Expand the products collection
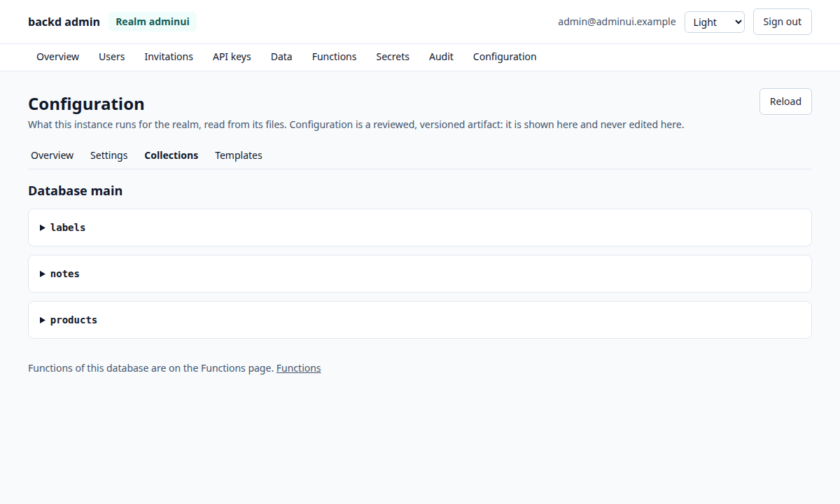The height and width of the screenshot is (504, 840). [419, 320]
